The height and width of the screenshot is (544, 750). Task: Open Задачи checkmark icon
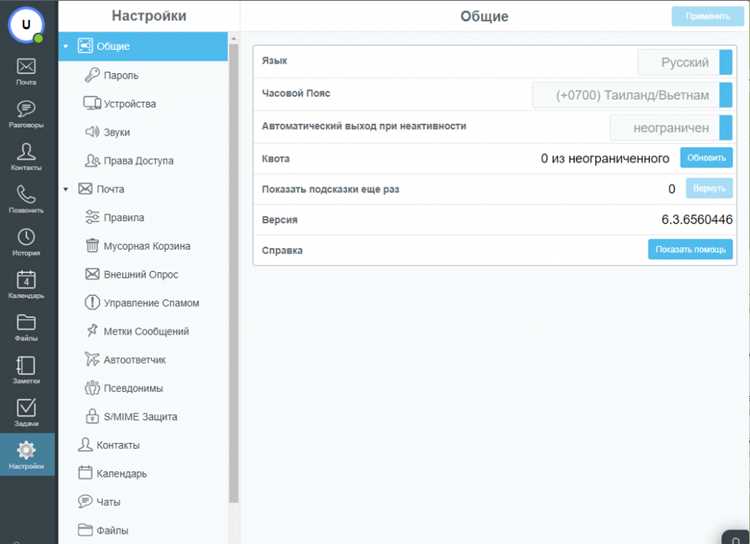click(x=26, y=408)
